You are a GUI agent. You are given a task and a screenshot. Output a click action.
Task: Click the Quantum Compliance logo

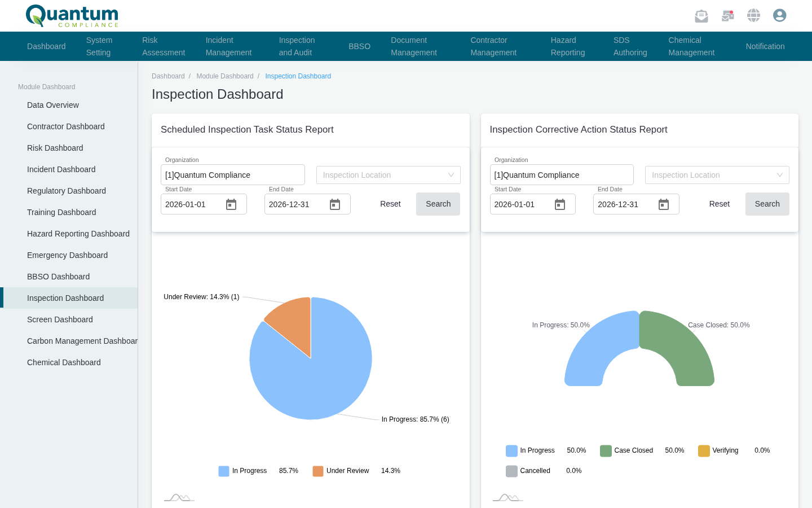click(72, 16)
